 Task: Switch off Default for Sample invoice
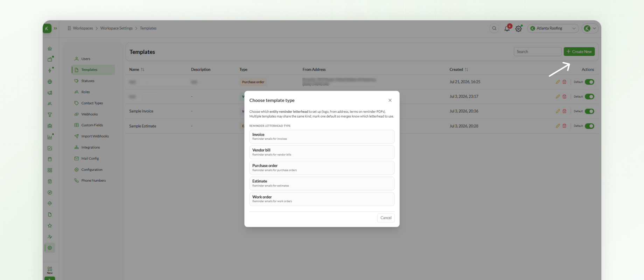point(589,111)
